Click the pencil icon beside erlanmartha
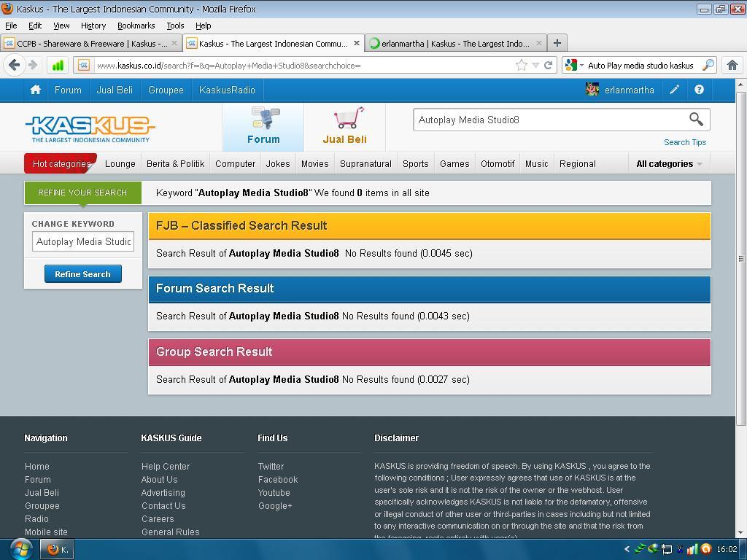 tap(674, 90)
